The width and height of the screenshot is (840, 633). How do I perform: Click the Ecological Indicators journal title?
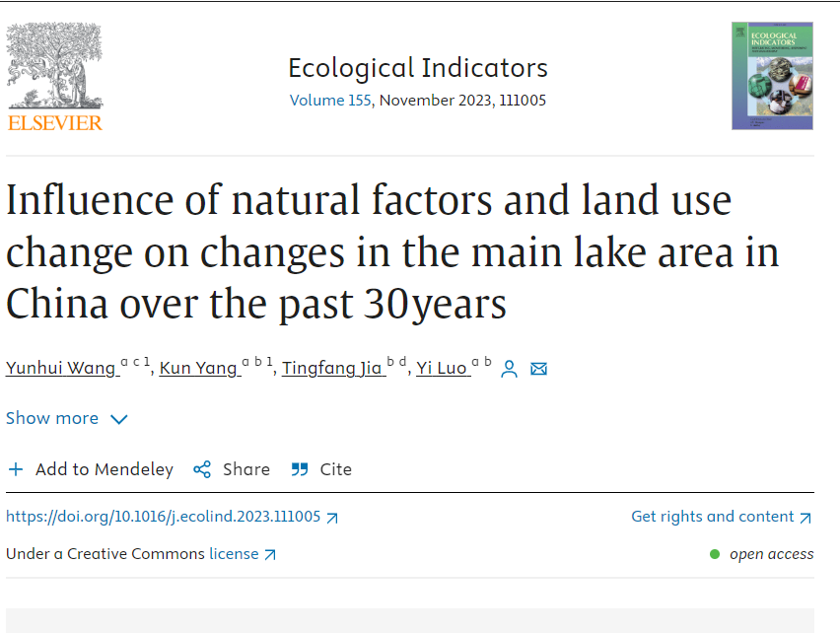418,68
